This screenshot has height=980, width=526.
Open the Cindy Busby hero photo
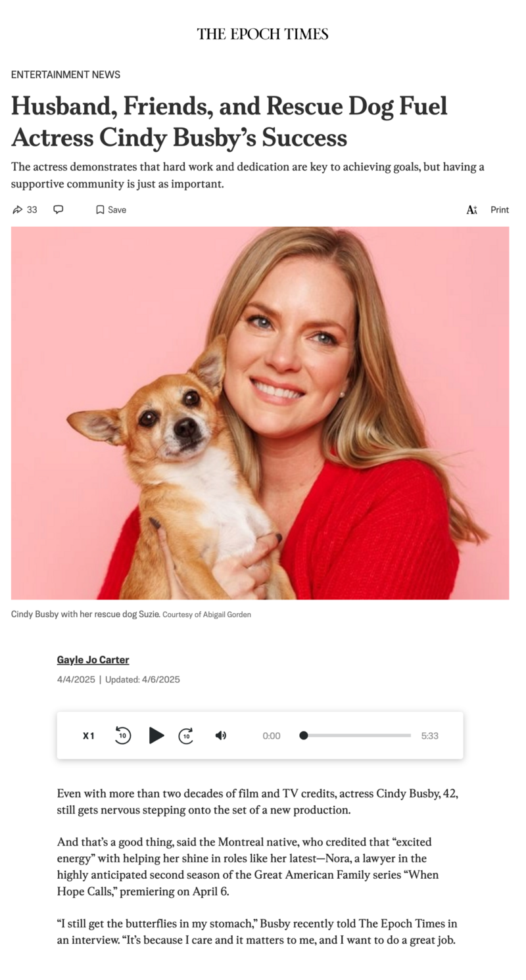click(260, 413)
